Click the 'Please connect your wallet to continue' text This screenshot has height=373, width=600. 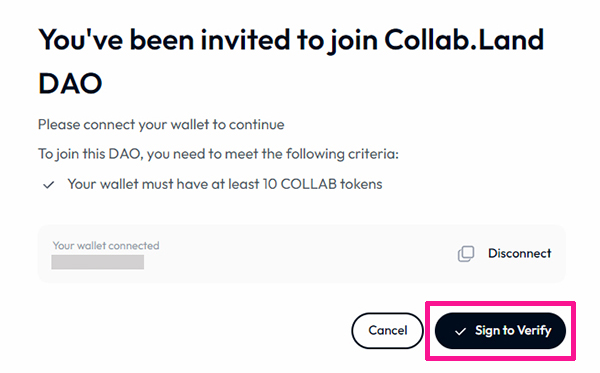coord(161,125)
